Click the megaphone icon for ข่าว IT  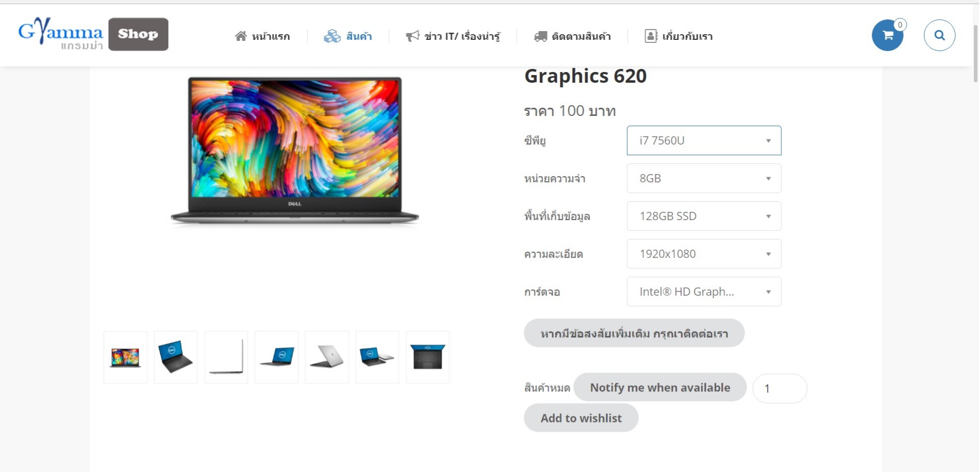tap(412, 36)
